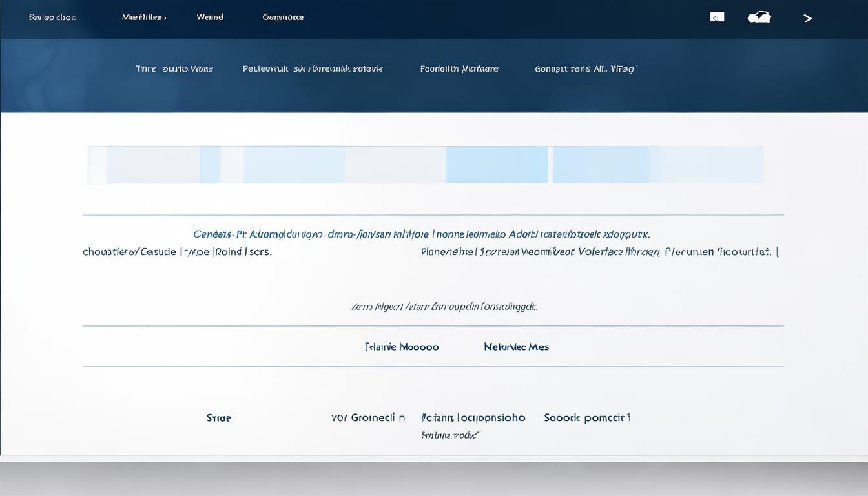The image size is (868, 496).
Task: Open the "Ganshorce" top navigation item
Action: [x=283, y=17]
